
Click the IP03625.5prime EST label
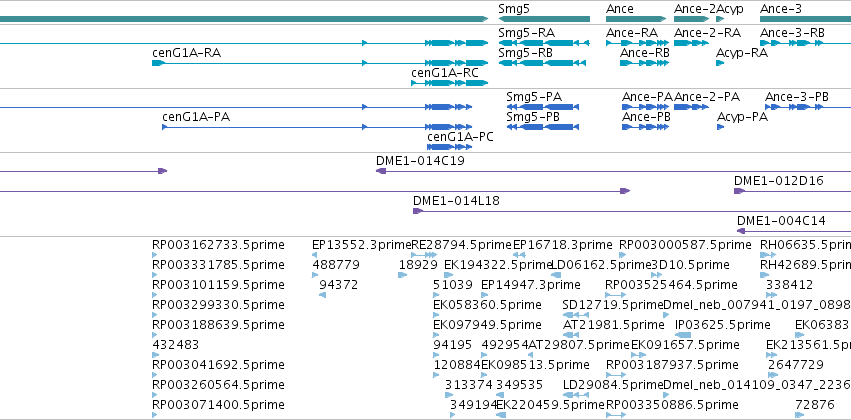(722, 325)
